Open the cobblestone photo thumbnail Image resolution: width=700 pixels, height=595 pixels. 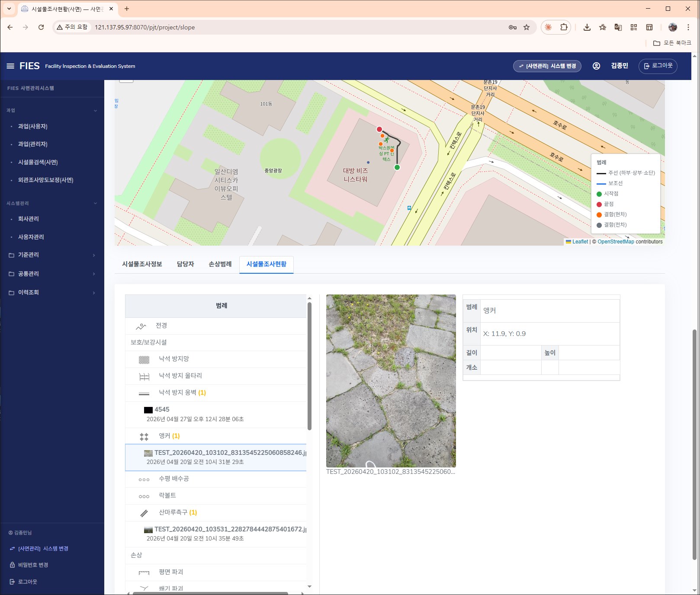(x=391, y=381)
